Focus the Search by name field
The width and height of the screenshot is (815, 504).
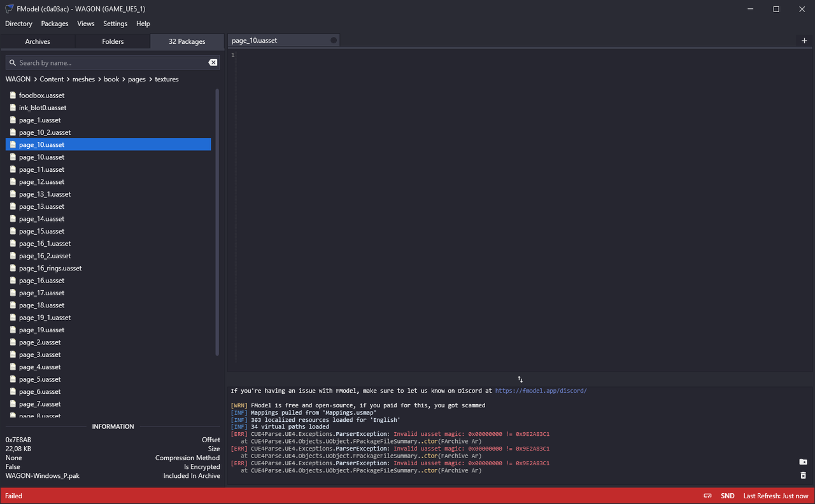[113, 62]
